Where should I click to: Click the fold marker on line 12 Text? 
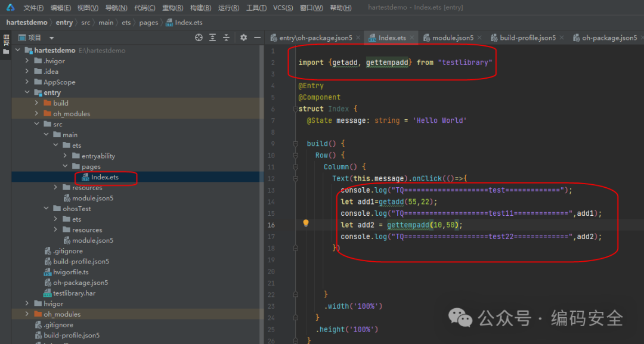(x=295, y=179)
